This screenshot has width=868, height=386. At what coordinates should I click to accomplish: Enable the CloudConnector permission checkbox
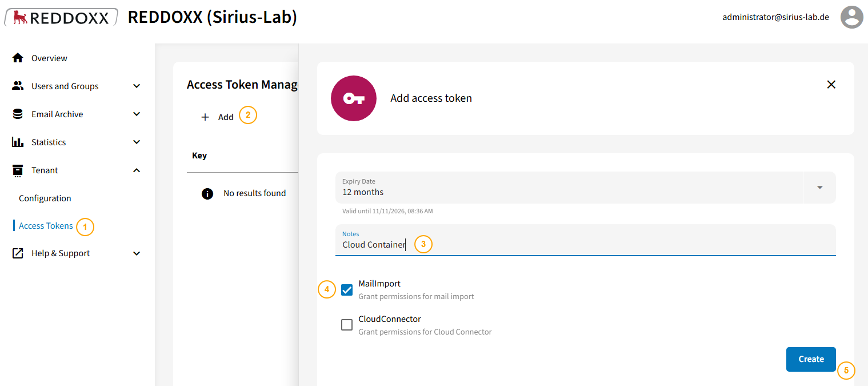tap(347, 325)
